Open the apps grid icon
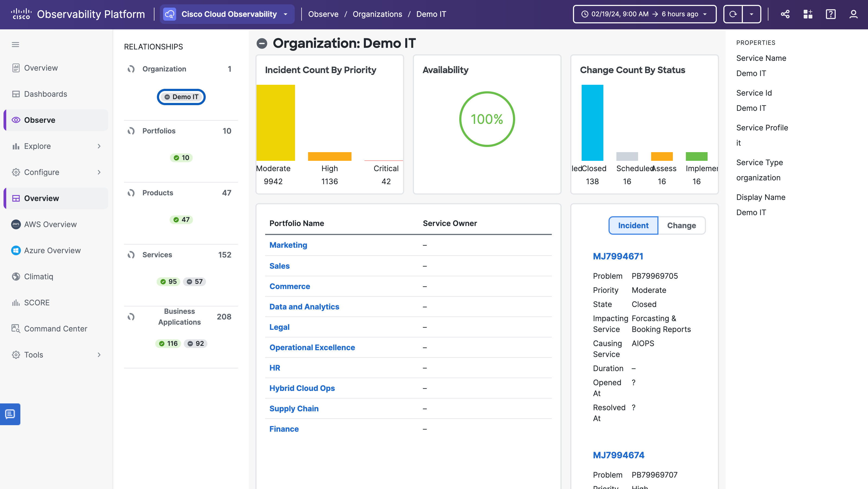The image size is (868, 489). tap(808, 14)
